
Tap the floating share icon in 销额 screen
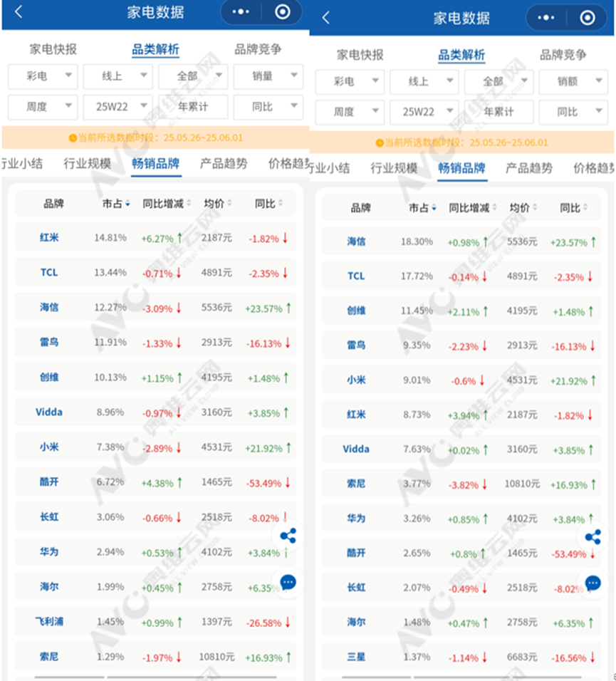592,537
